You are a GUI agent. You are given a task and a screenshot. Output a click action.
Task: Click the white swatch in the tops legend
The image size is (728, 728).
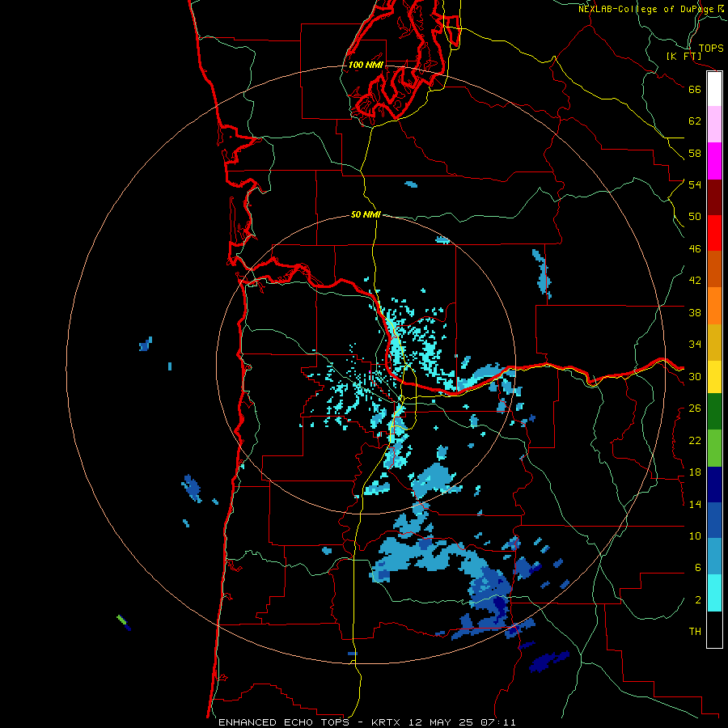(x=714, y=89)
